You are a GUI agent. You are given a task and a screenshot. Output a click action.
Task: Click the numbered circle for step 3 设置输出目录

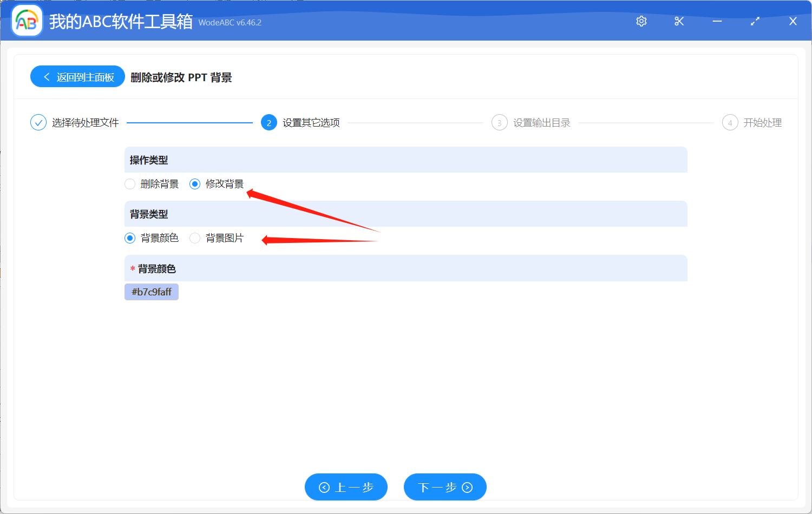pyautogui.click(x=499, y=122)
